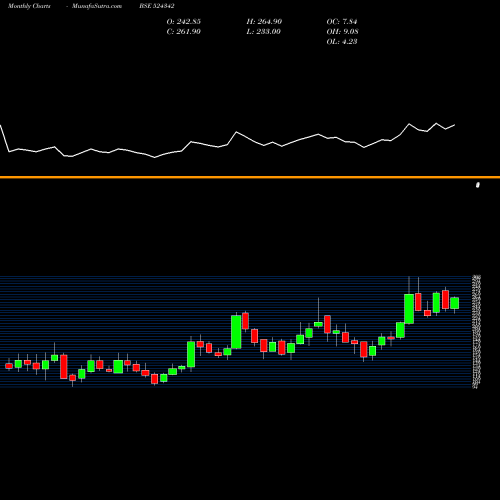The width and height of the screenshot is (500, 500).
Task: Click the MunafaSutra.com label
Action: (97, 6)
